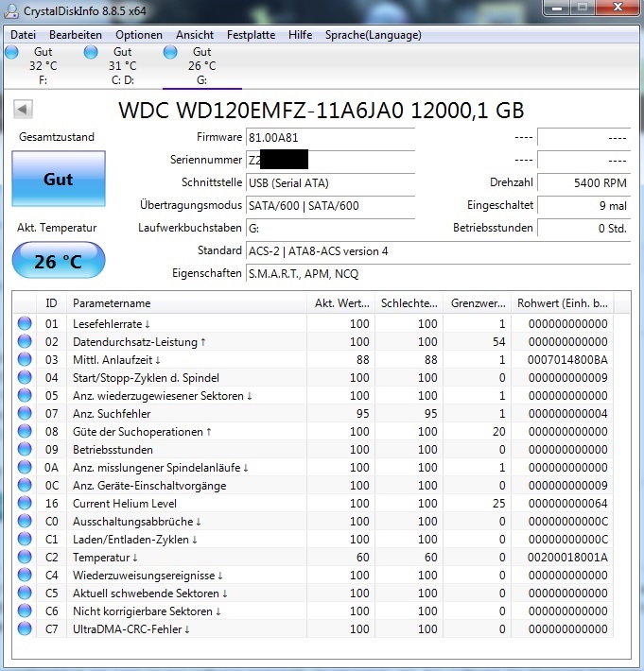Close the CrystalDiskInfo window

click(x=617, y=8)
